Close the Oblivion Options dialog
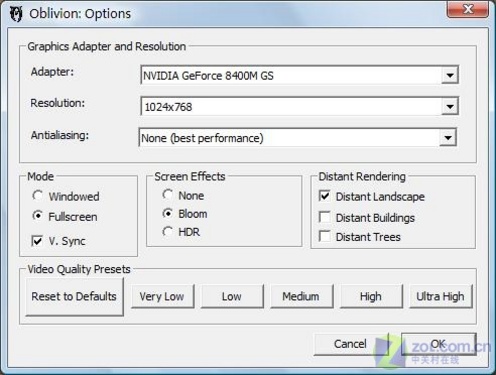Image resolution: width=496 pixels, height=375 pixels. 468,9
